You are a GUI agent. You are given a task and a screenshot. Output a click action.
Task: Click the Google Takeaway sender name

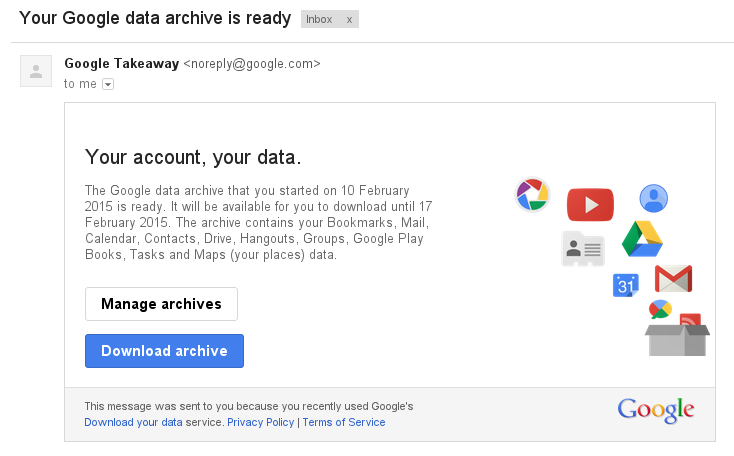[121, 63]
